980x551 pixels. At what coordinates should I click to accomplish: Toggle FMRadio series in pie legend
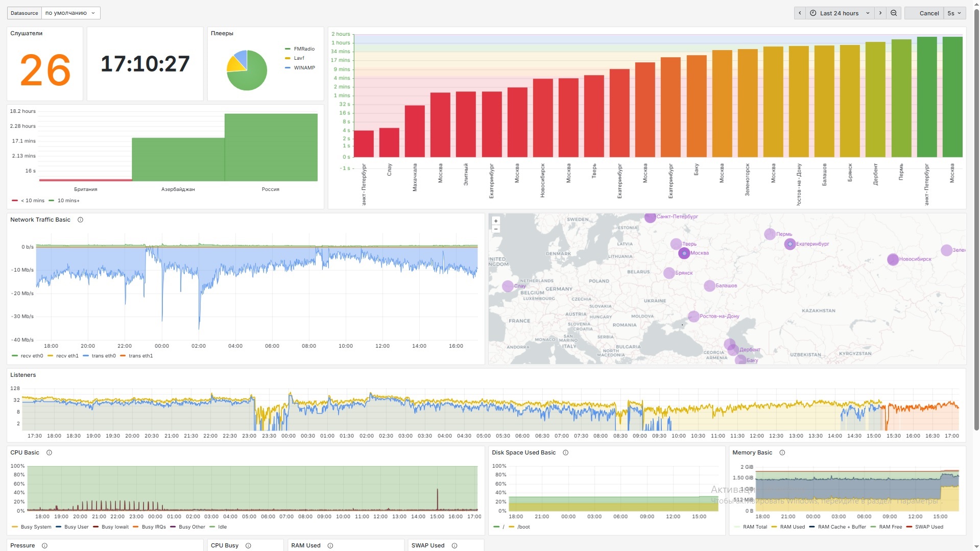[x=304, y=49]
